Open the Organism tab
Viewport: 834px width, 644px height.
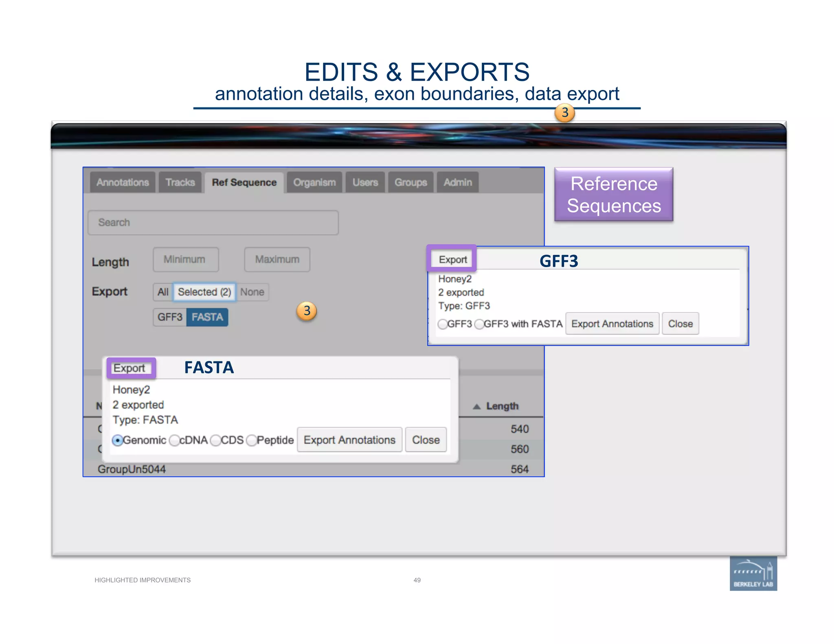tap(314, 182)
